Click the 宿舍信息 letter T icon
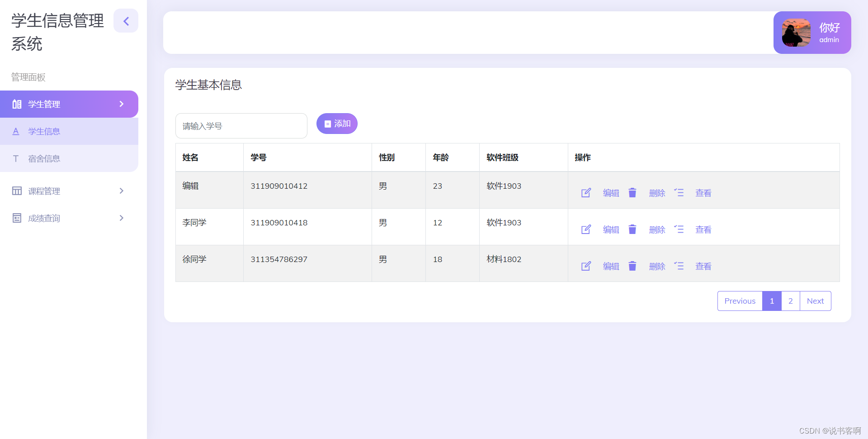This screenshot has height=439, width=868. point(16,158)
